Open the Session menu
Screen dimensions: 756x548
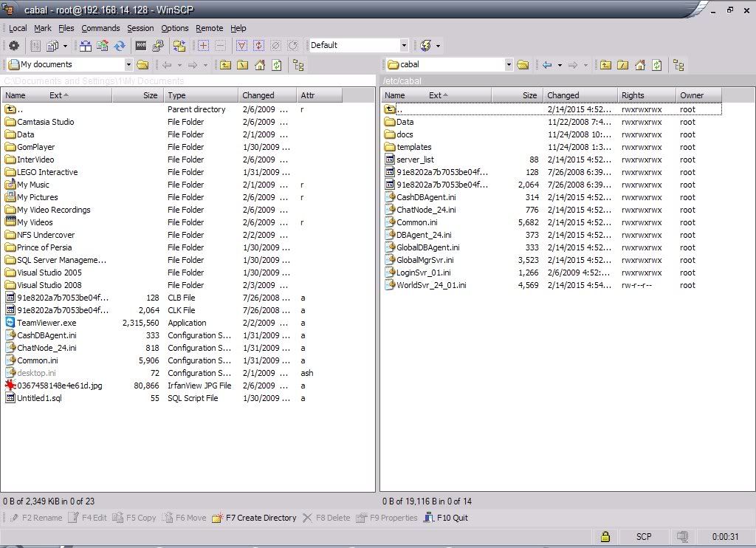140,28
